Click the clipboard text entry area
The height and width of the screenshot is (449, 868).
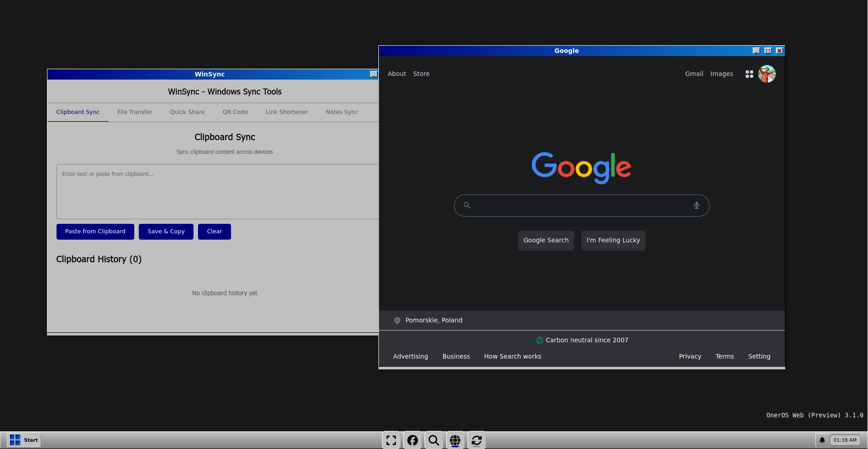(217, 192)
